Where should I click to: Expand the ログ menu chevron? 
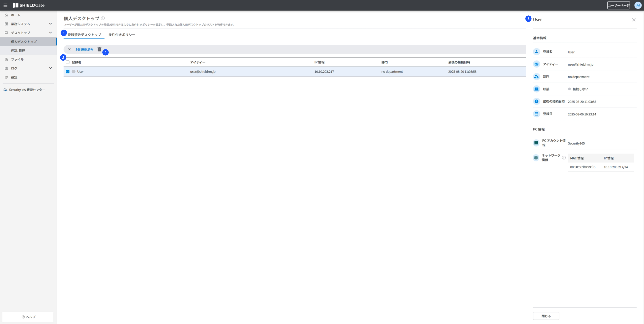click(x=50, y=68)
